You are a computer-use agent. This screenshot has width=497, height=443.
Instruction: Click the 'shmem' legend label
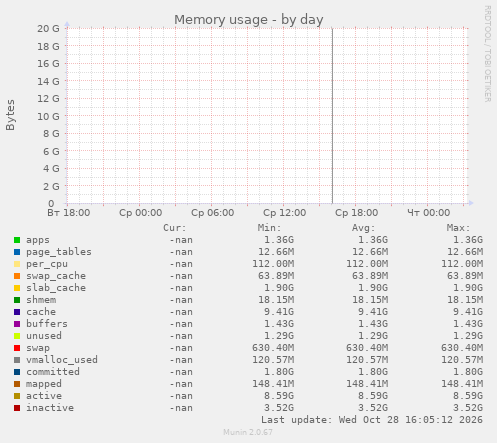tap(41, 300)
